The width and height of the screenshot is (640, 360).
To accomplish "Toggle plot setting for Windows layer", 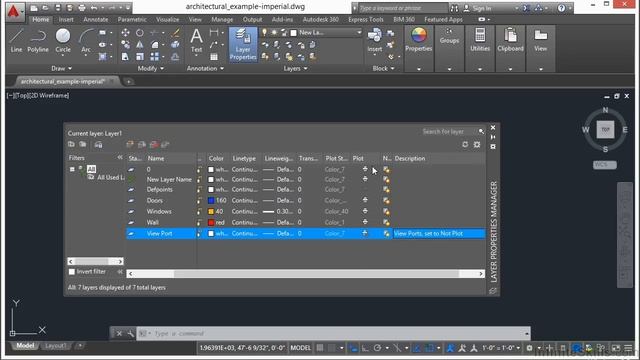I will (x=365, y=211).
